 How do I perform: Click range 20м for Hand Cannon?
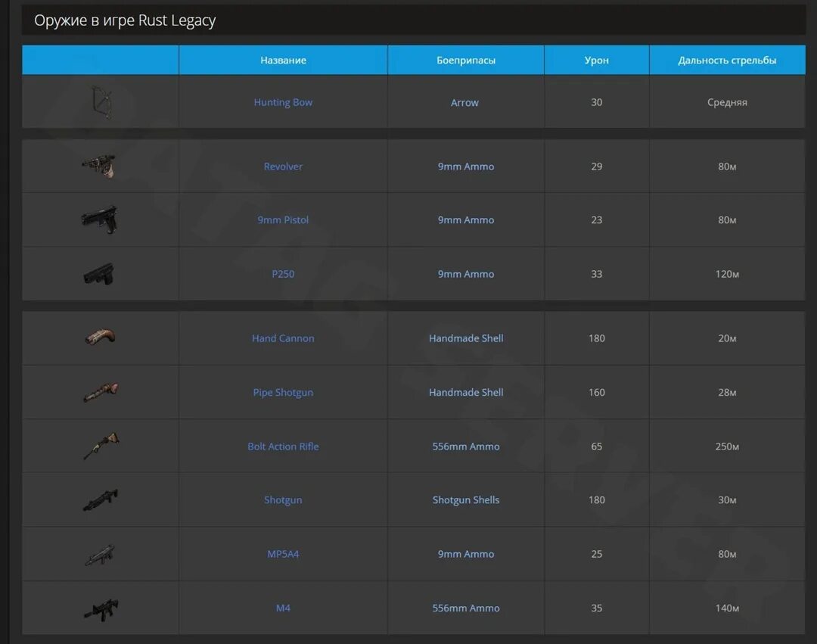727,338
